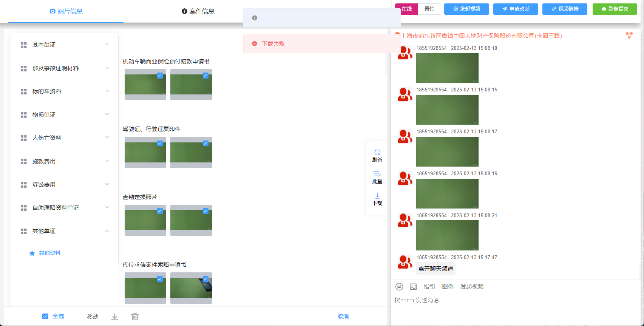Uncheck first image under 机动车辆商业保险预付赔款申请书
This screenshot has height=326, width=644.
tap(160, 76)
